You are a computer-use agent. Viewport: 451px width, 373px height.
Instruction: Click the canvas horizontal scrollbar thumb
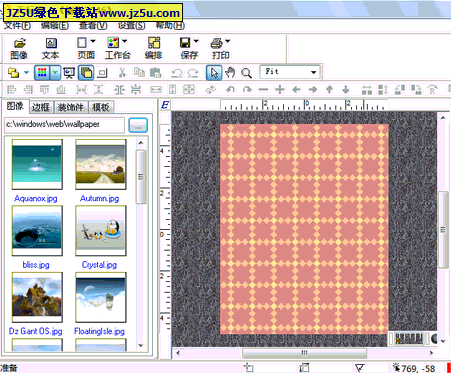point(304,353)
